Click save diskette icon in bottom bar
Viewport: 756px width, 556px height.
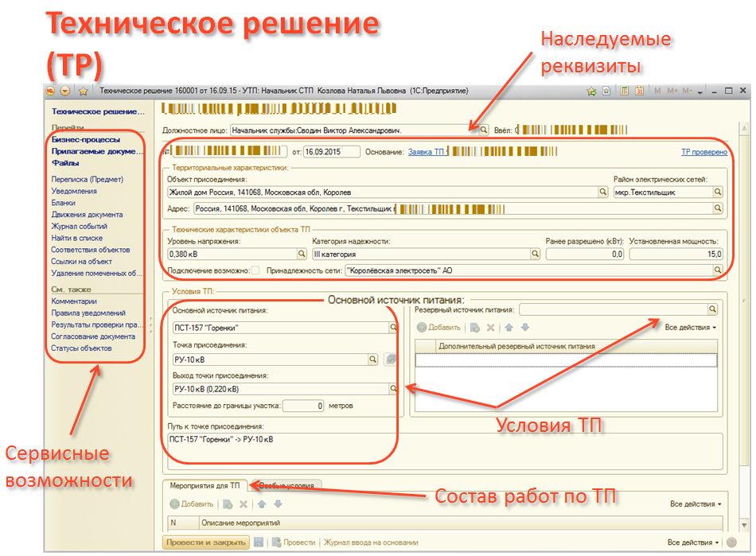(259, 542)
